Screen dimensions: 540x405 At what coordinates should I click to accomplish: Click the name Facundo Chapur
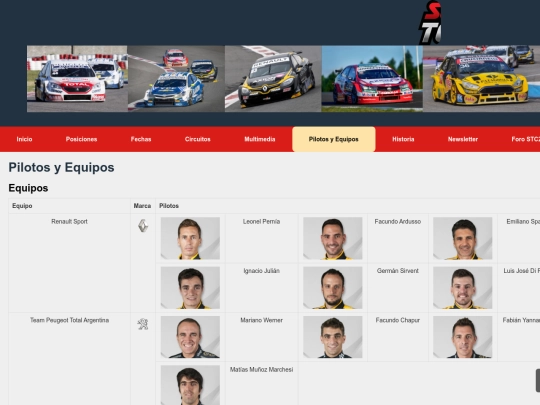tap(398, 320)
